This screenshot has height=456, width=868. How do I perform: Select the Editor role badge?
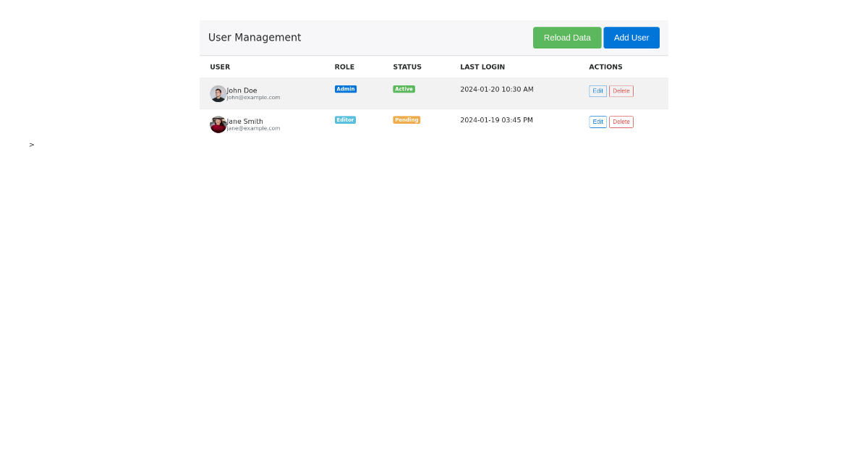(x=345, y=119)
